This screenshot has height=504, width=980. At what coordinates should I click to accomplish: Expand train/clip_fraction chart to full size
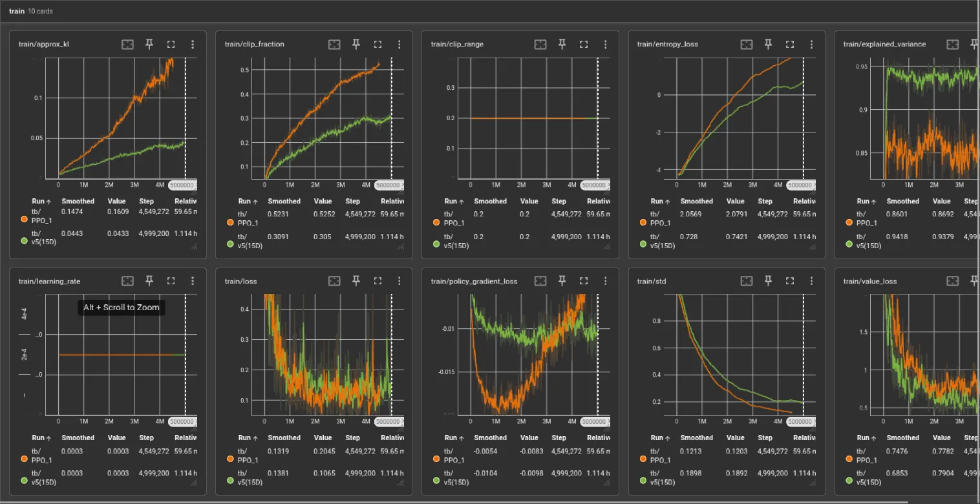click(378, 44)
